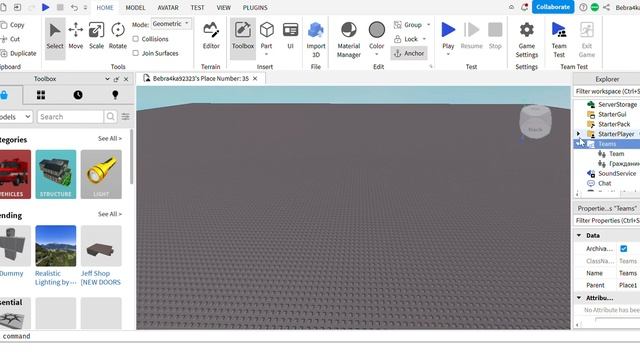Click the Collaborate button
Image resolution: width=640 pixels, height=360 pixels.
[x=553, y=7]
